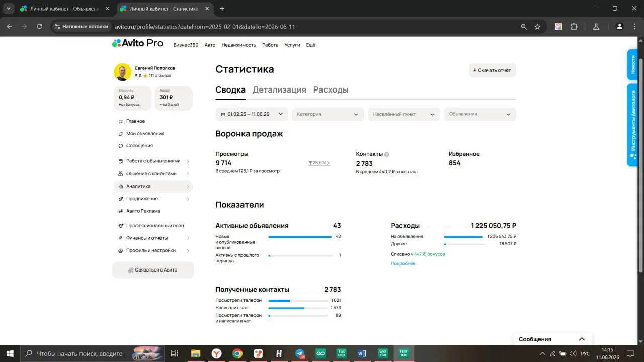Expand Профиль и настройки submenu
The width and height of the screenshot is (644, 362).
(x=188, y=251)
